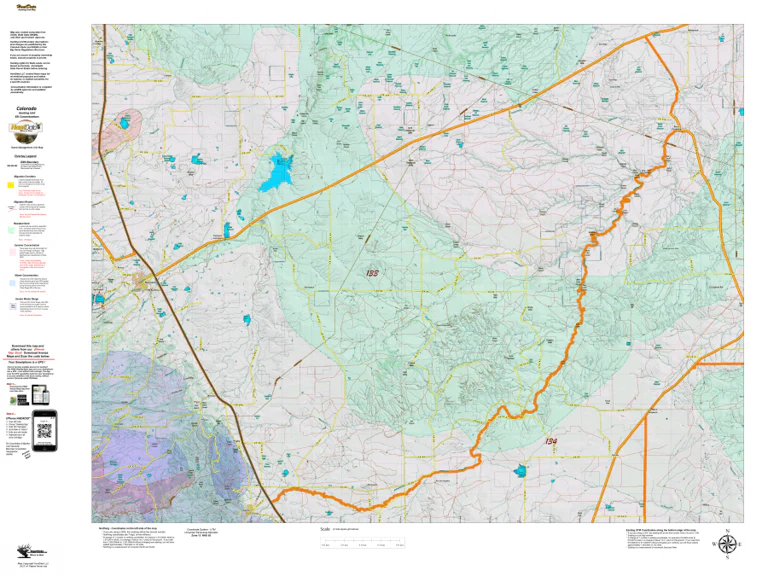Select the Easting UTM note at bottom right

coord(662,539)
